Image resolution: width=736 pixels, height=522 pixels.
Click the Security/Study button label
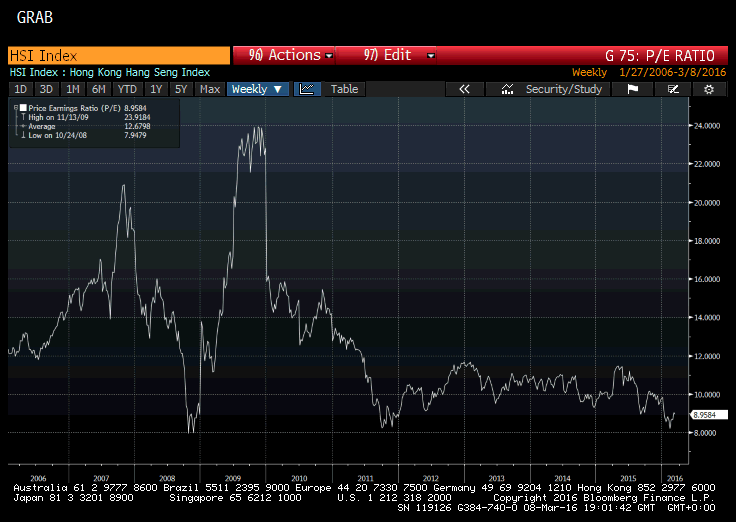(x=563, y=89)
